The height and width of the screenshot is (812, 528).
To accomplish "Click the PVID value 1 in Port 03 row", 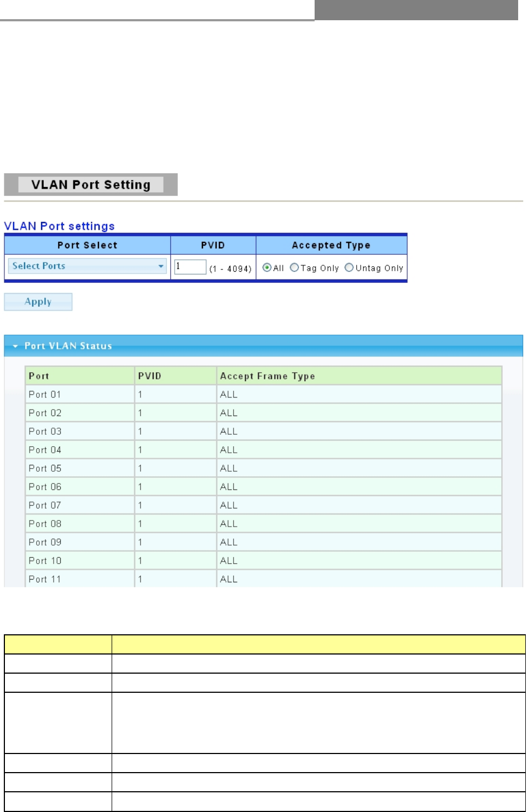I will 140,431.
